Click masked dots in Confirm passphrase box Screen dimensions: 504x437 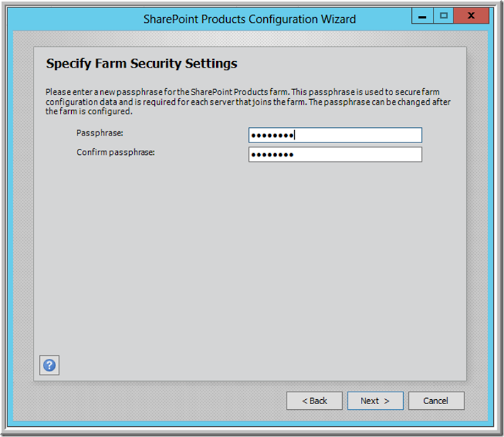click(272, 154)
